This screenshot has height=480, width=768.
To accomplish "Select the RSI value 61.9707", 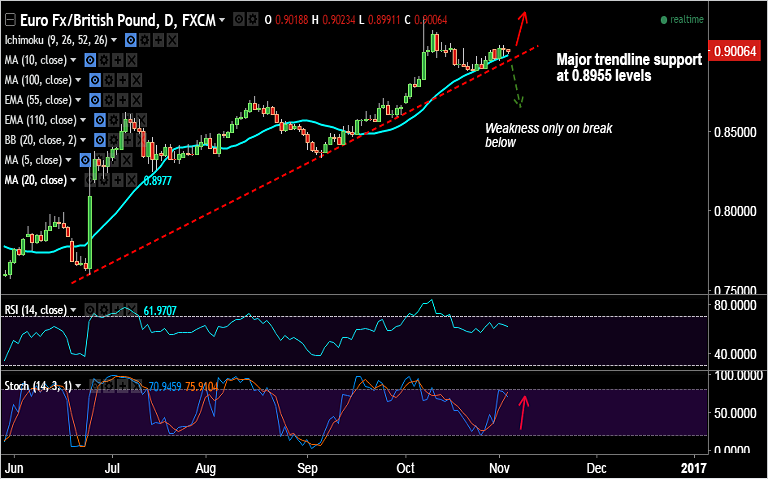I will point(160,310).
